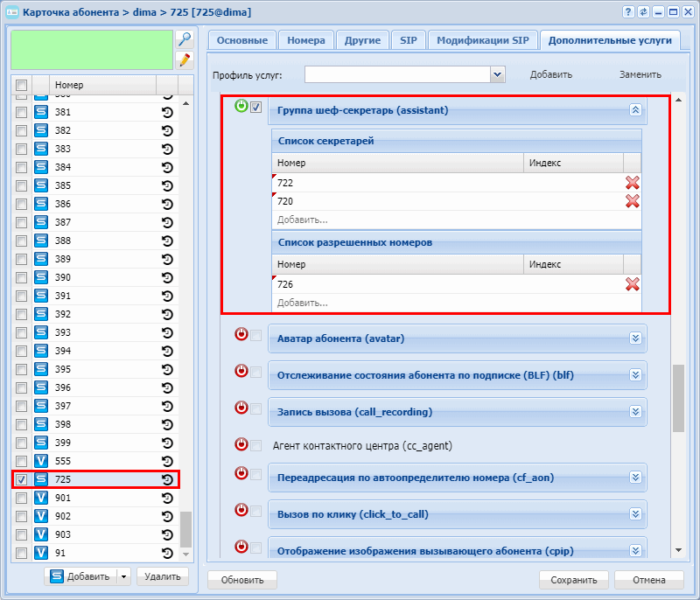Click red power icon of cpip service
The height and width of the screenshot is (600, 700).
click(241, 547)
